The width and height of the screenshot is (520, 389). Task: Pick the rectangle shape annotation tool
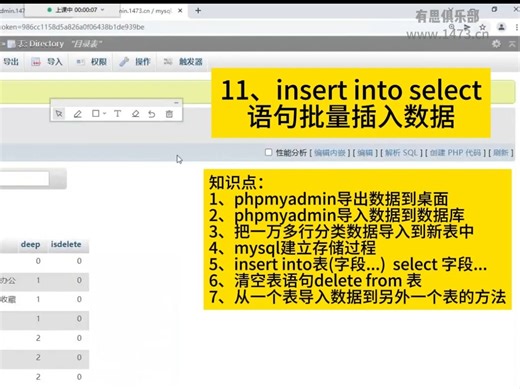click(95, 114)
